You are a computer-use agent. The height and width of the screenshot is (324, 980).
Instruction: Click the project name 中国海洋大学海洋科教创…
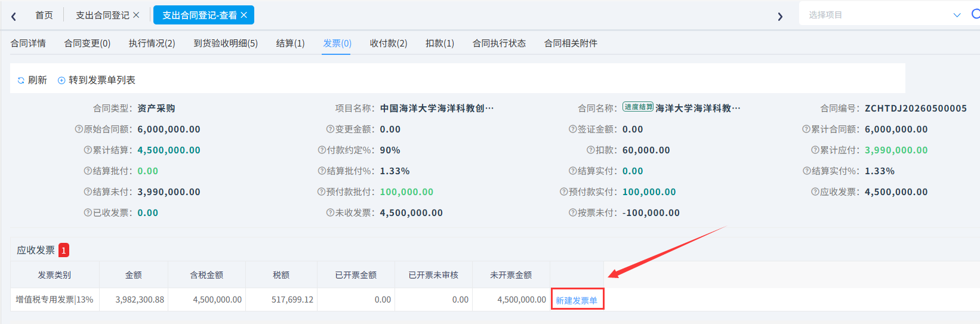(x=437, y=108)
